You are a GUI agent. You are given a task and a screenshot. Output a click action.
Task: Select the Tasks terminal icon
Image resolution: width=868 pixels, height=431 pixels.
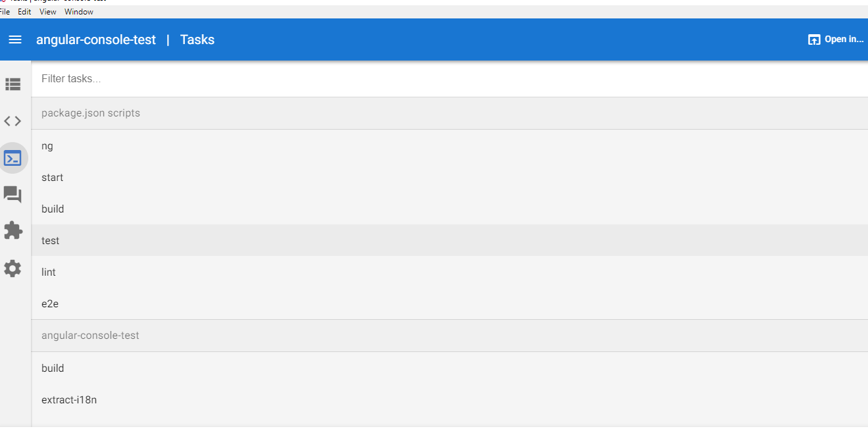13,158
